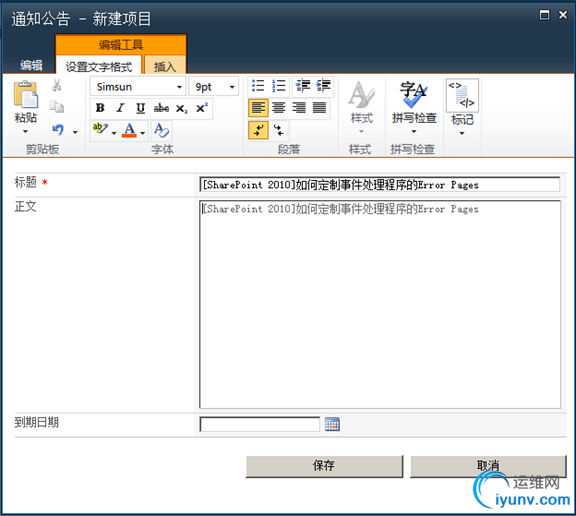Apply the red font color

[x=129, y=130]
